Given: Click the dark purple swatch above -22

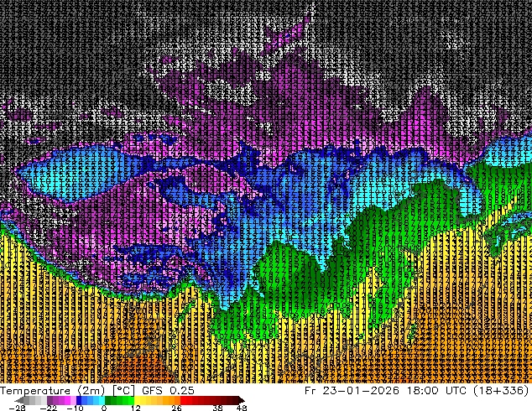Looking at the screenshot, I should tap(50, 400).
